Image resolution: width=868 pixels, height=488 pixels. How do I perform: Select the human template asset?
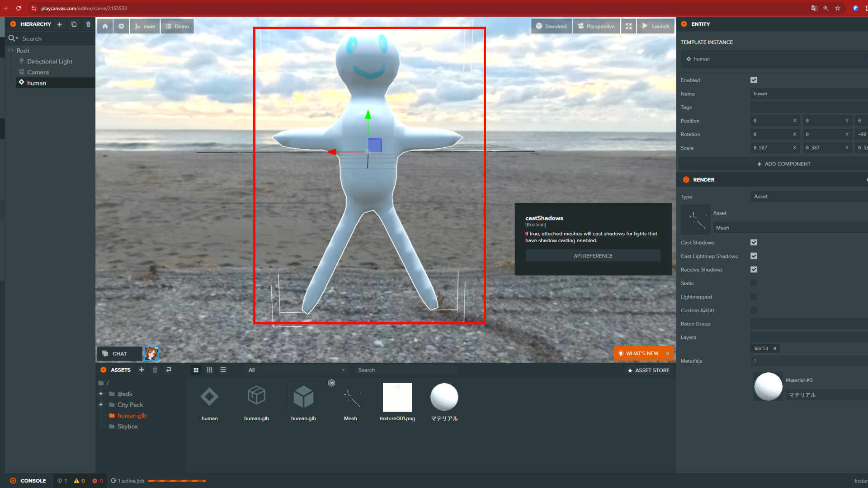(x=209, y=402)
